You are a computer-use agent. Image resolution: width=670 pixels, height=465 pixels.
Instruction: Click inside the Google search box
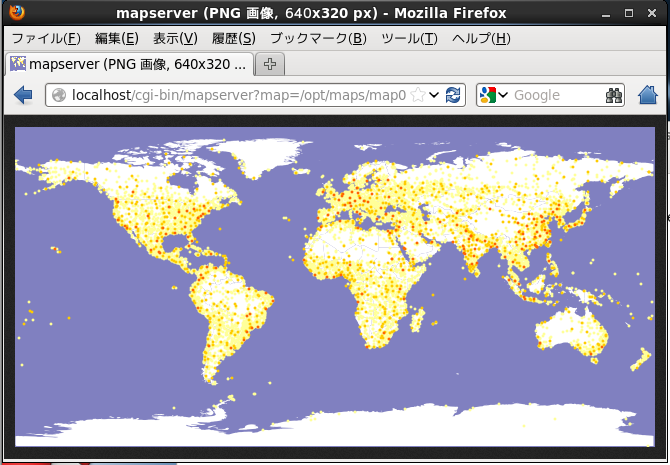(555, 95)
